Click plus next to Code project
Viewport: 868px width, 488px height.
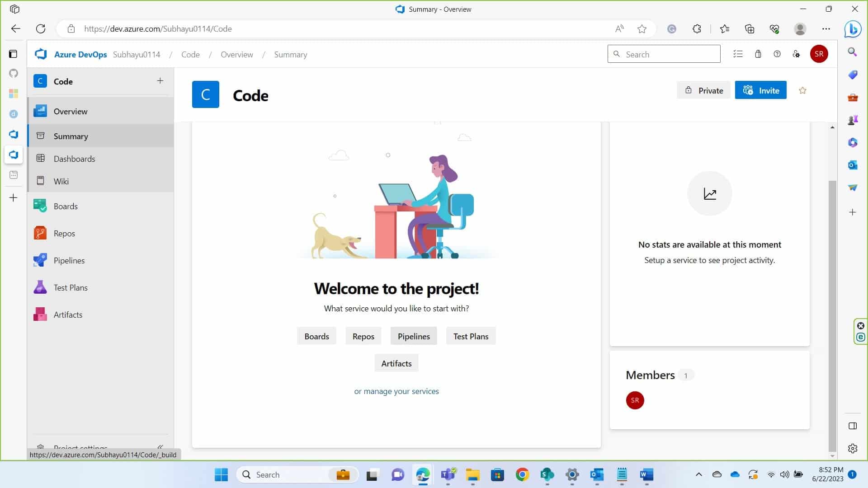coord(160,81)
